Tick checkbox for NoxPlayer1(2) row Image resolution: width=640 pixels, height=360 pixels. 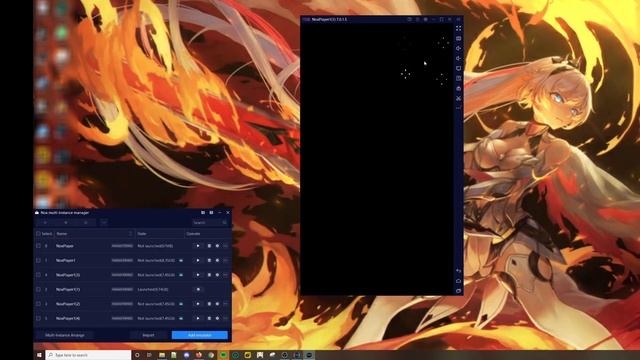pos(38,304)
